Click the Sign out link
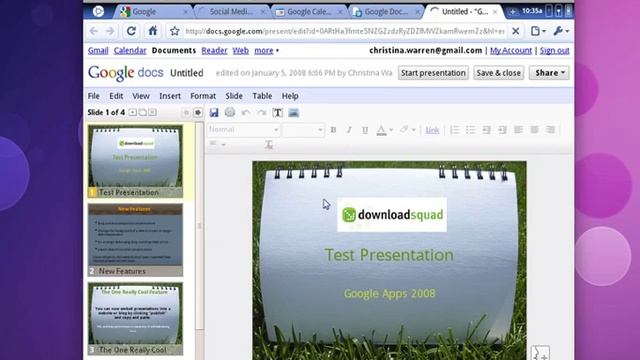Viewport: 640px width, 360px height. (x=555, y=51)
